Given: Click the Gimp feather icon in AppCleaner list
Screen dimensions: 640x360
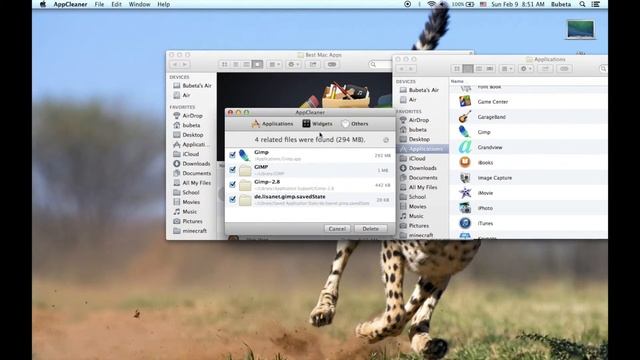Looking at the screenshot, I should click(x=244, y=155).
